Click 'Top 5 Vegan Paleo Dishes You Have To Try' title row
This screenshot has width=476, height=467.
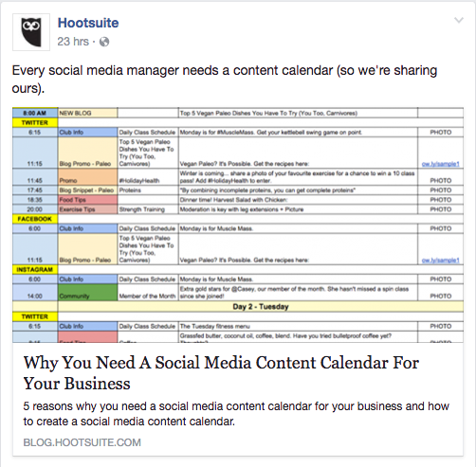point(298,113)
